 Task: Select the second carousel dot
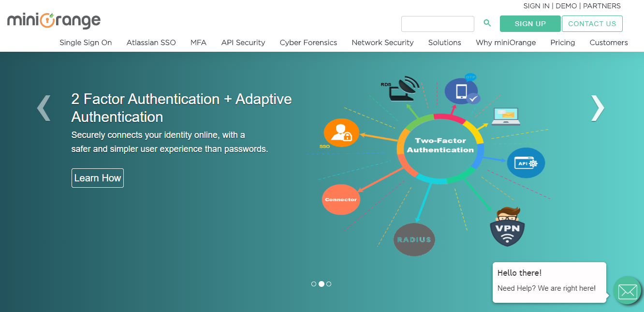(321, 284)
